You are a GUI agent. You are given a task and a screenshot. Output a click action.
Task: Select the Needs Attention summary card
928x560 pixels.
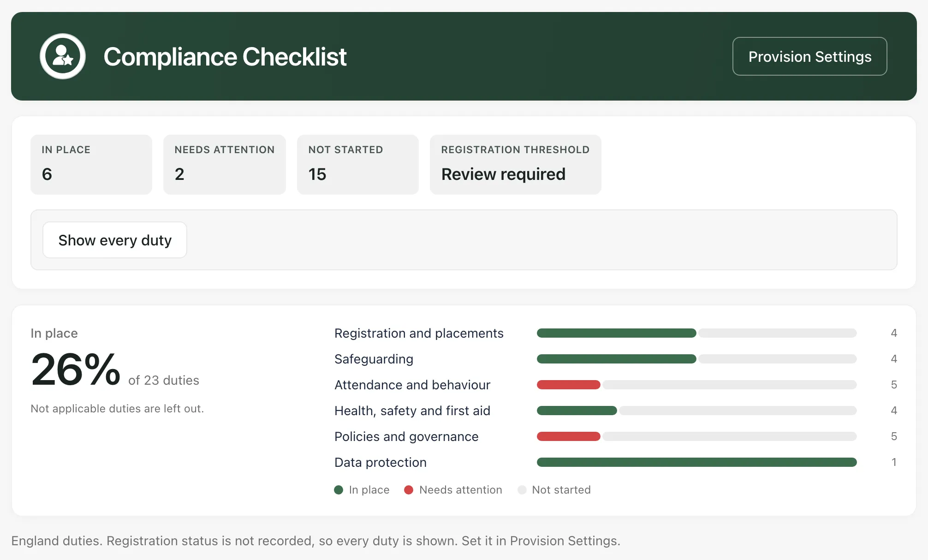pyautogui.click(x=225, y=164)
